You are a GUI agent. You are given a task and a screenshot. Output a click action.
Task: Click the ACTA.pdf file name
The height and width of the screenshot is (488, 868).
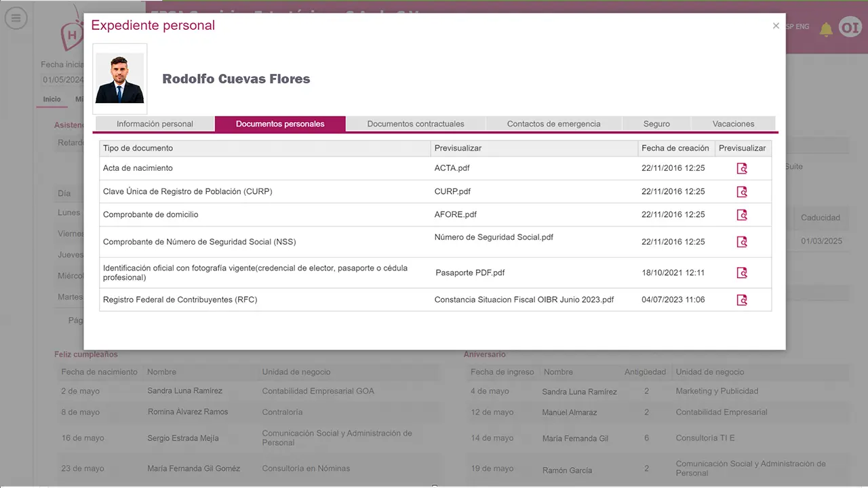452,168
